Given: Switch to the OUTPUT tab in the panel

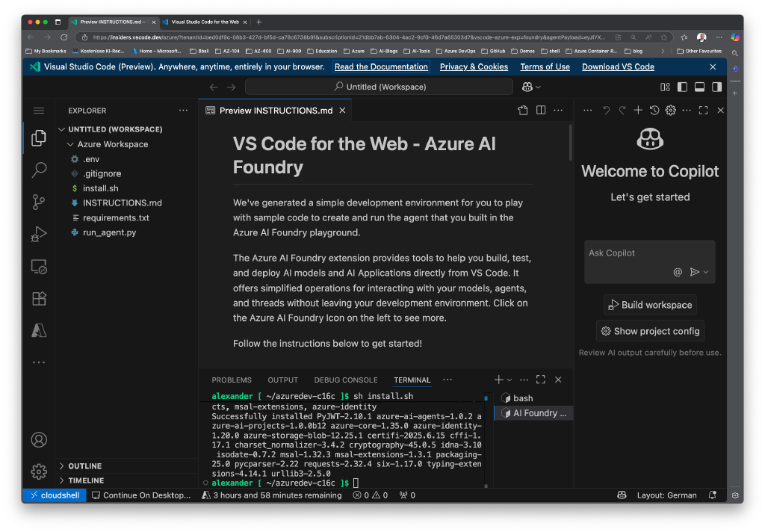Looking at the screenshot, I should (282, 380).
